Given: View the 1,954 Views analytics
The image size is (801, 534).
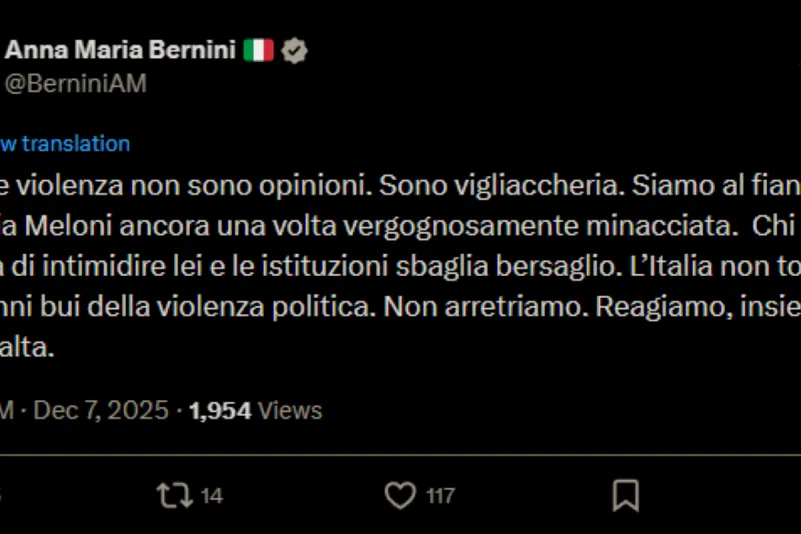Looking at the screenshot, I should [255, 410].
